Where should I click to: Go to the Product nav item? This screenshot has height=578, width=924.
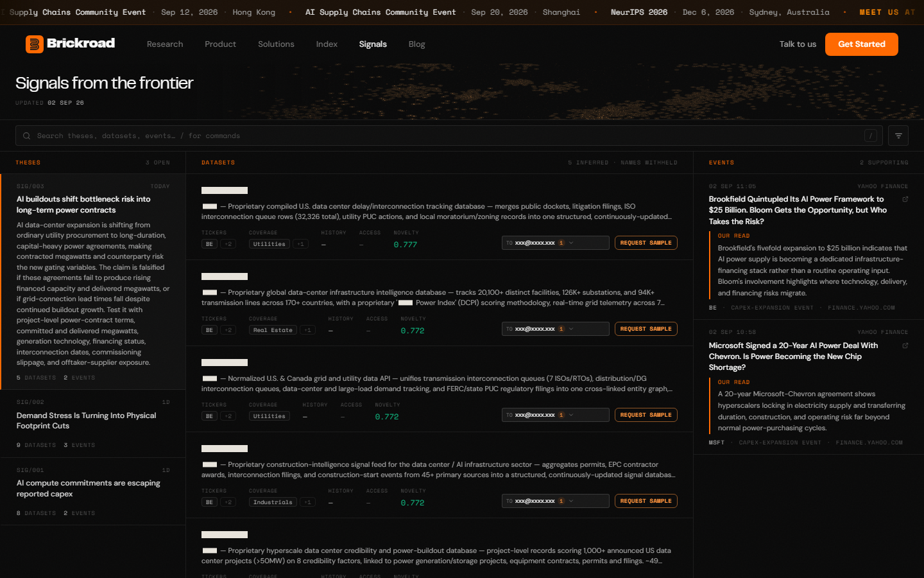[220, 44]
